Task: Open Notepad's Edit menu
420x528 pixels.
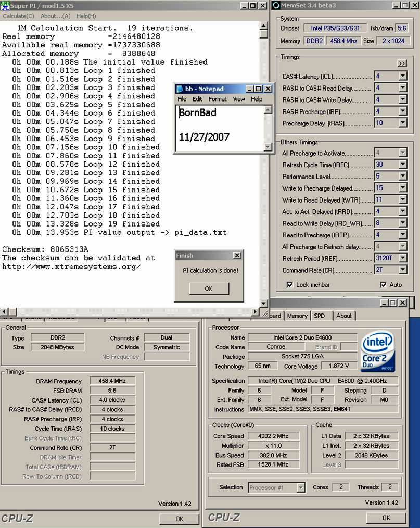Action: [197, 99]
